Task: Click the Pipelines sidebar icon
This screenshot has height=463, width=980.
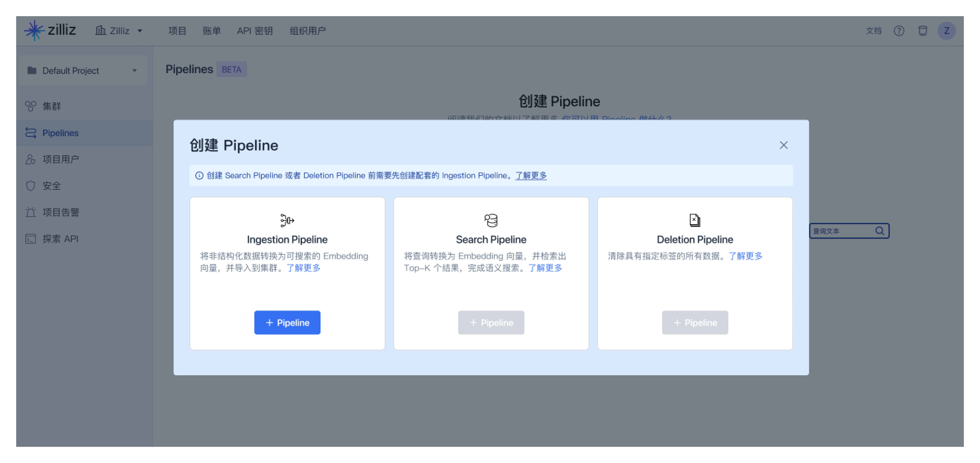Action: [30, 133]
